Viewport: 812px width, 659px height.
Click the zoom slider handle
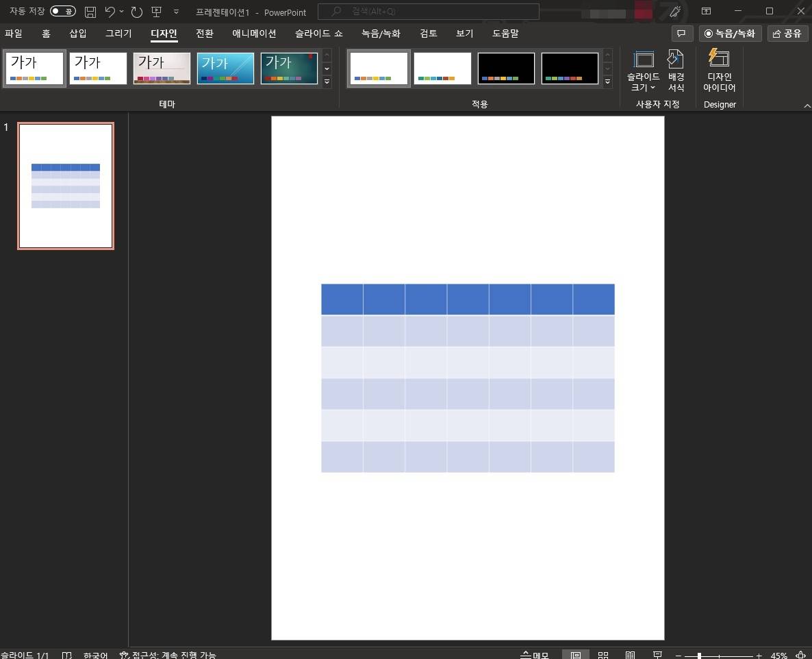(x=699, y=656)
